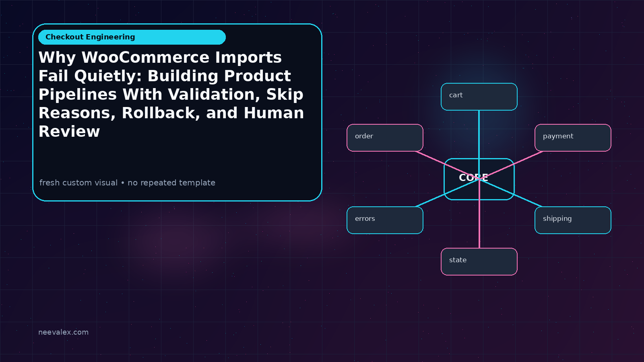Select the cart node box
The width and height of the screenshot is (644, 362).
tap(479, 97)
